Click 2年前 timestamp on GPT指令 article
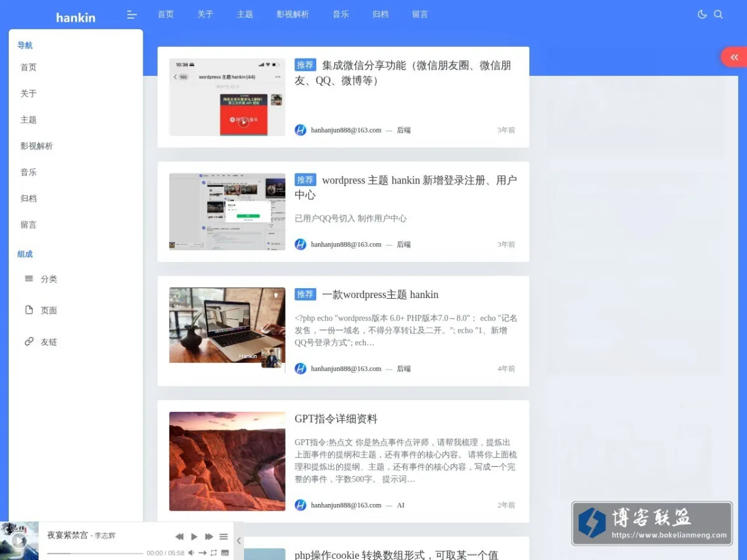This screenshot has width=747, height=560. click(506, 505)
